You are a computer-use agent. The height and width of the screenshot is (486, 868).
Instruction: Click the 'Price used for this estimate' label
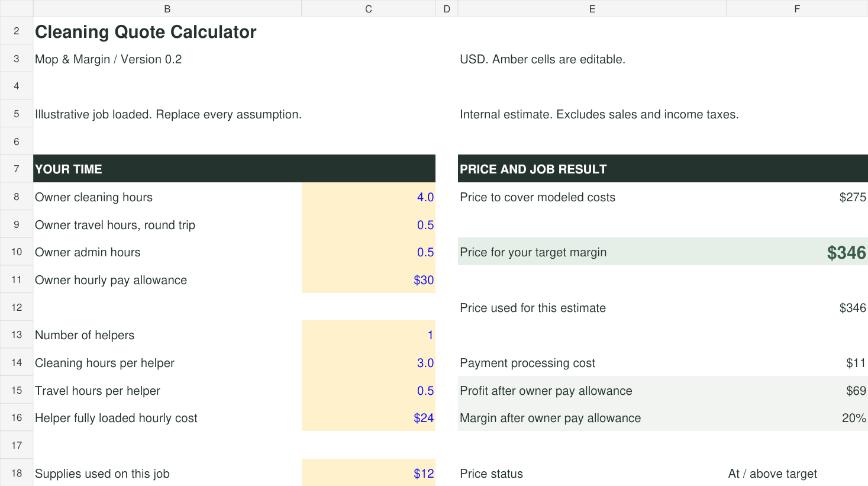click(x=533, y=308)
